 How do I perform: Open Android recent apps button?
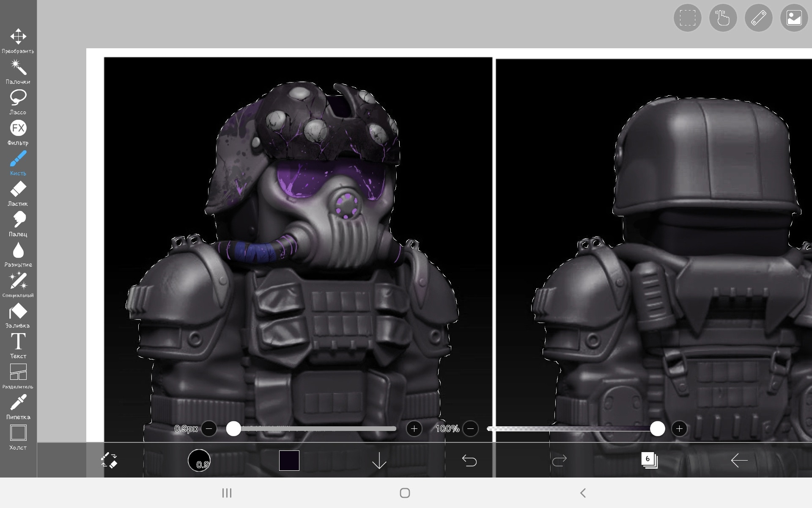(x=227, y=493)
